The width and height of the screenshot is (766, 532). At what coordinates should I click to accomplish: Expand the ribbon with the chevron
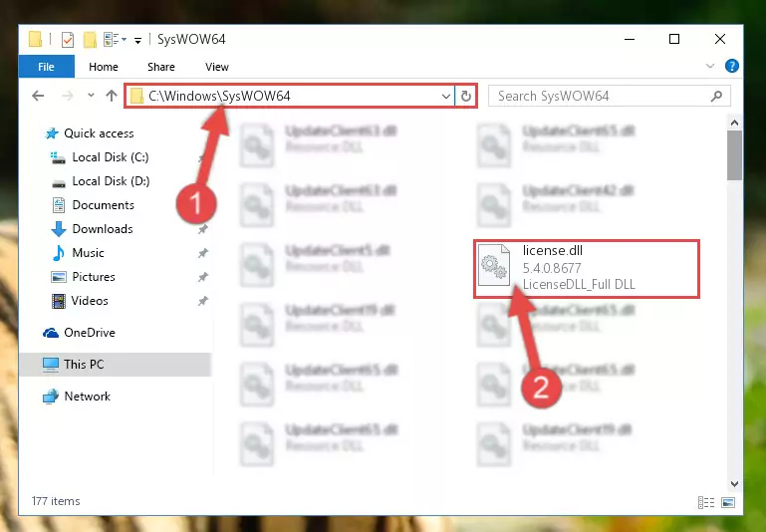[x=710, y=66]
